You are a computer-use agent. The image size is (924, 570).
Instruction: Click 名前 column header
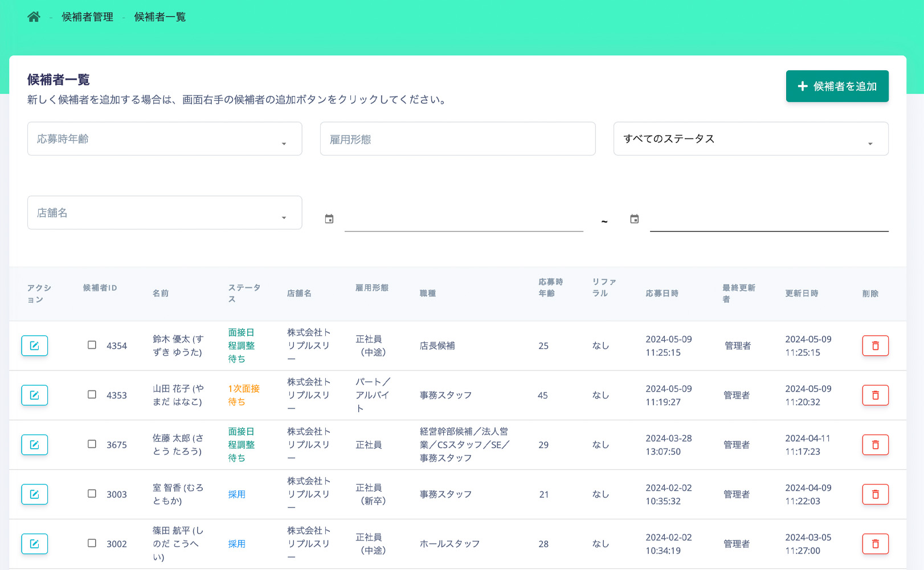[161, 293]
